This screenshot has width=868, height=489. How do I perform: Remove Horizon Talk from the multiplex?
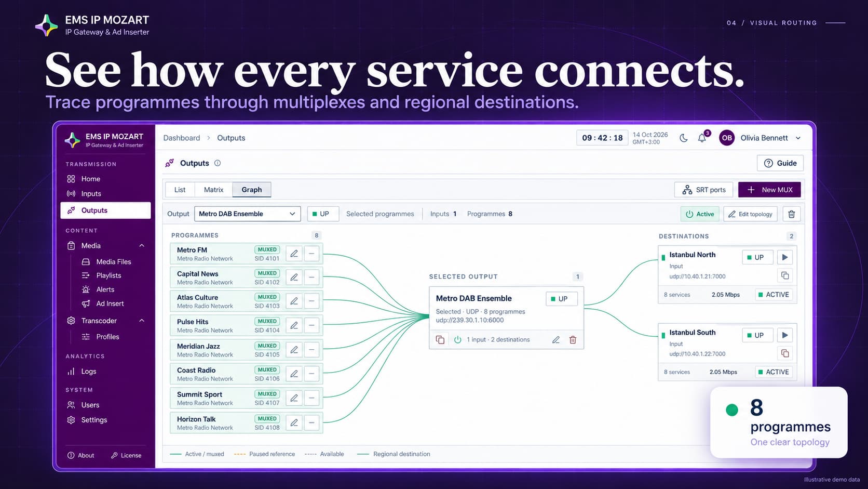tap(311, 422)
